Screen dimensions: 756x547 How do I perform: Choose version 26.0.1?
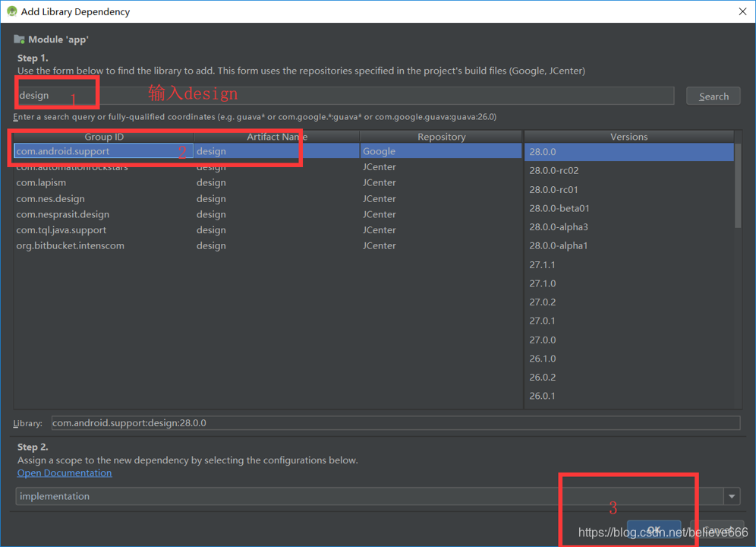pos(628,396)
